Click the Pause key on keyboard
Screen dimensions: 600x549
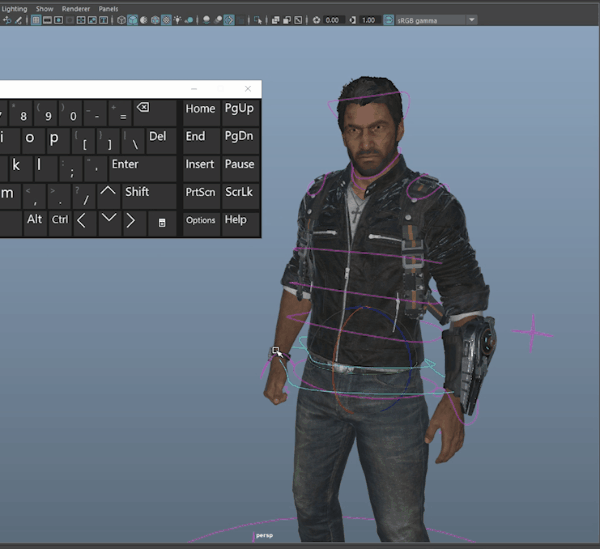click(x=240, y=168)
